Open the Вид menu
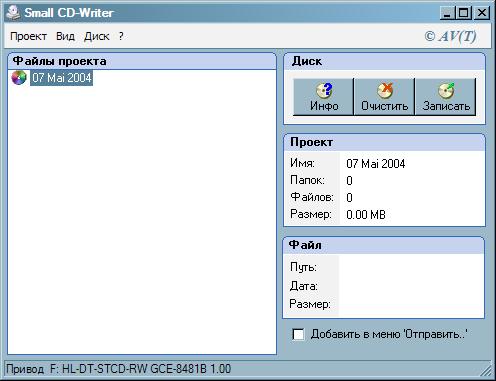Screen dimensions: 496x381 click(65, 36)
